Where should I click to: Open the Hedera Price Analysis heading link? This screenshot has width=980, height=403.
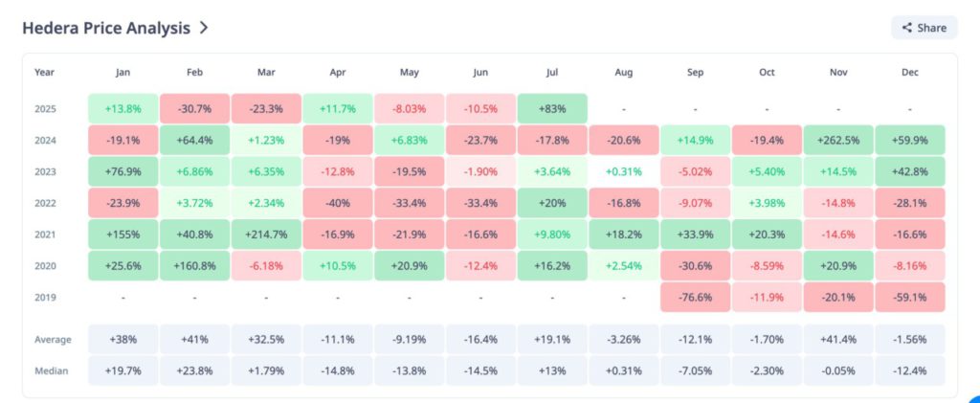point(106,28)
